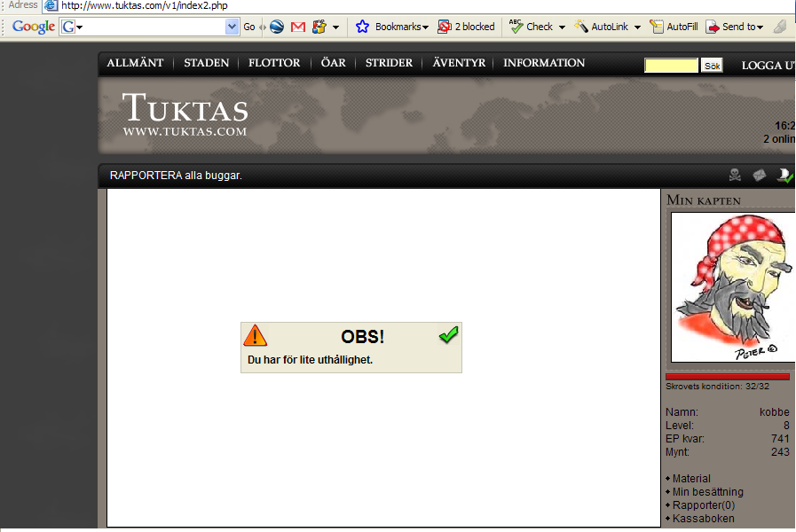Image resolution: width=796 pixels, height=532 pixels.
Task: Click the Sök search button
Action: pos(712,66)
